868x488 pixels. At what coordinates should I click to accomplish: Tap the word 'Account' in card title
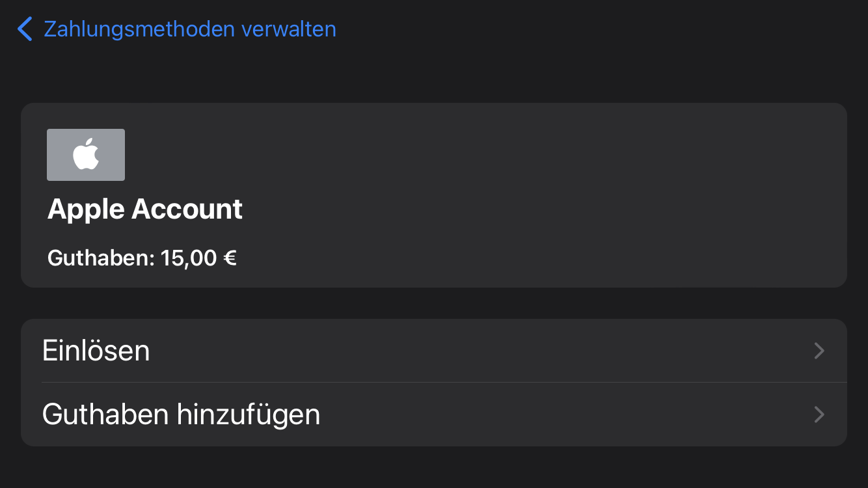[x=187, y=210]
